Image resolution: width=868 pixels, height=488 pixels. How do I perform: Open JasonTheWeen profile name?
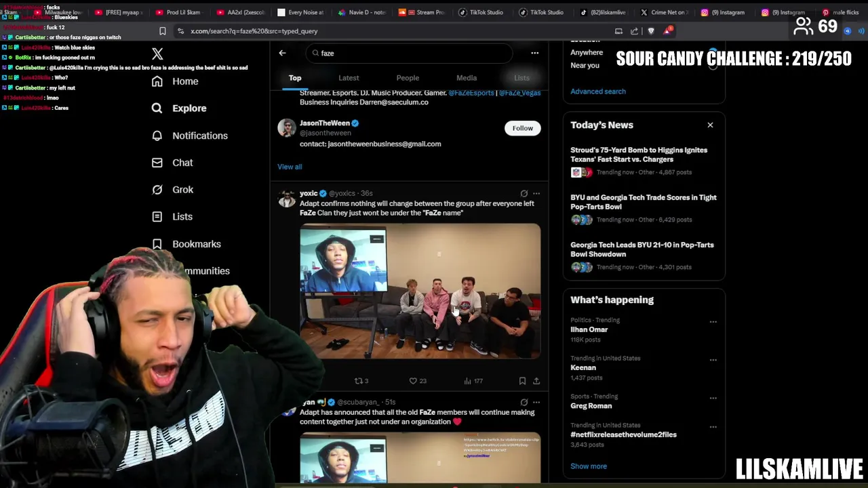point(325,123)
